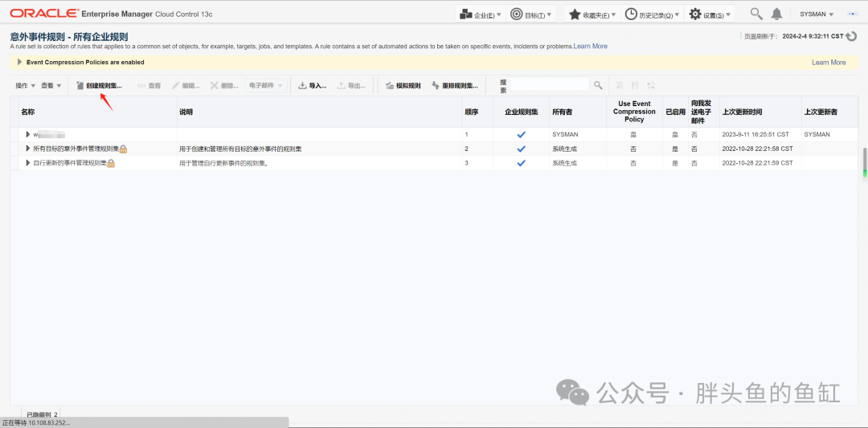Click the show-as-top tree icon

(650, 86)
